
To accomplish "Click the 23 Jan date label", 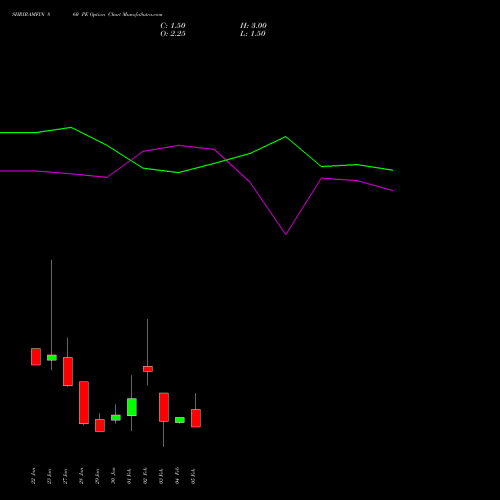I will pyautogui.click(x=49, y=476).
